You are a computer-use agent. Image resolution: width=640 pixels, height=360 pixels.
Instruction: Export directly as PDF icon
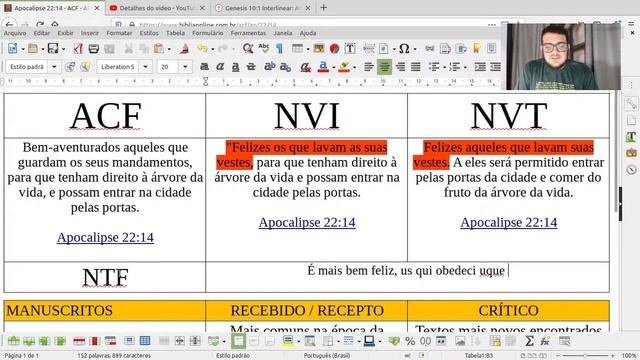[x=78, y=48]
